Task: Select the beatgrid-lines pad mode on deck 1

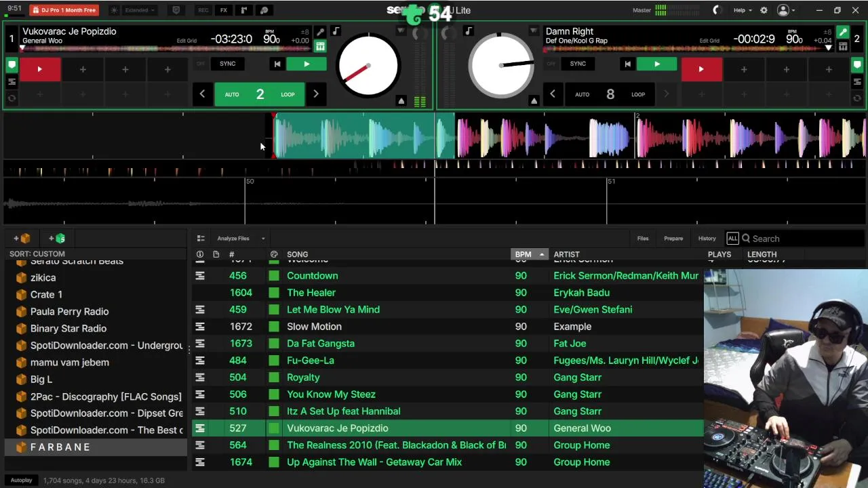Action: pos(12,81)
